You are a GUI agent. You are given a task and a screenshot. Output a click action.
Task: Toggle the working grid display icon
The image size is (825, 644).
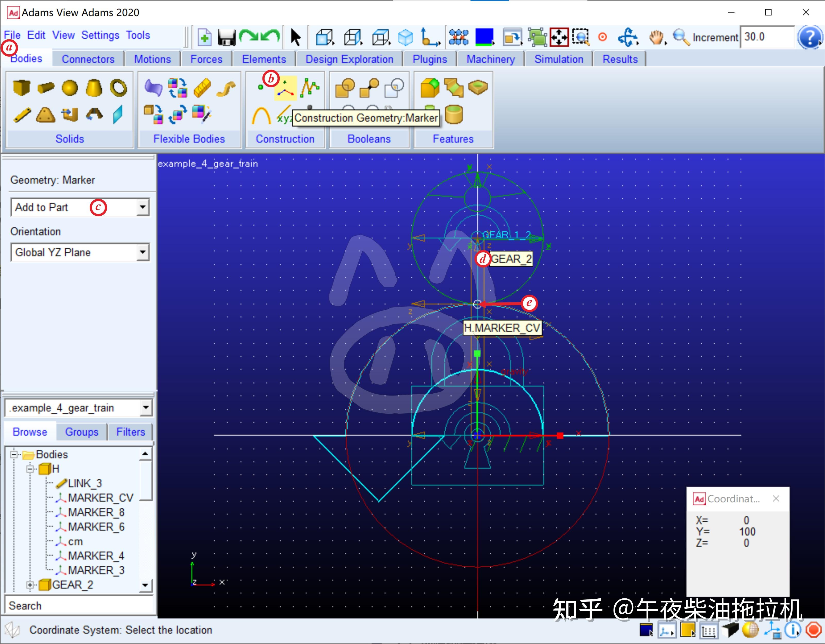[709, 630]
